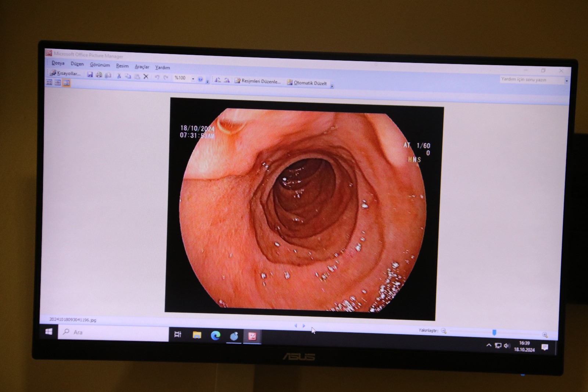Click the displayed endoscopy picture
The height and width of the screenshot is (392, 588).
304,209
